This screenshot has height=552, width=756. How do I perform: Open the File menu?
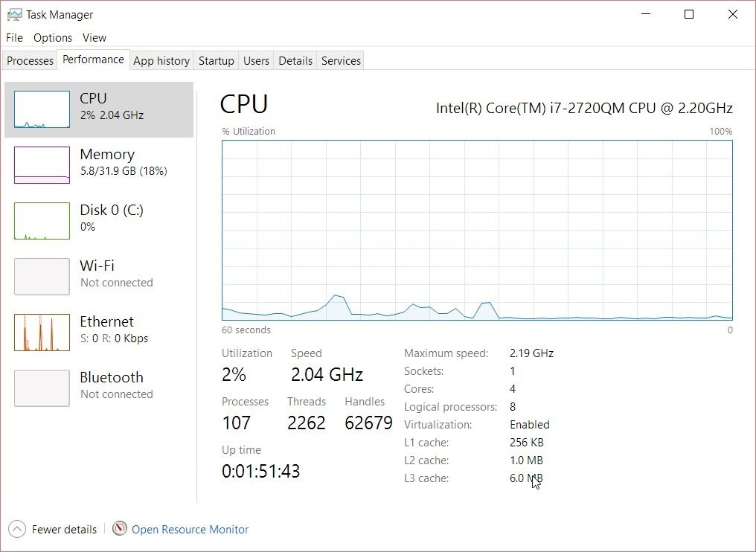pos(14,38)
